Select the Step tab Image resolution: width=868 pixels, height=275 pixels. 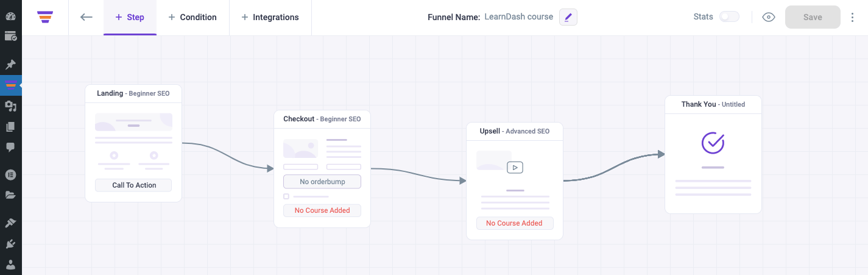pos(130,17)
